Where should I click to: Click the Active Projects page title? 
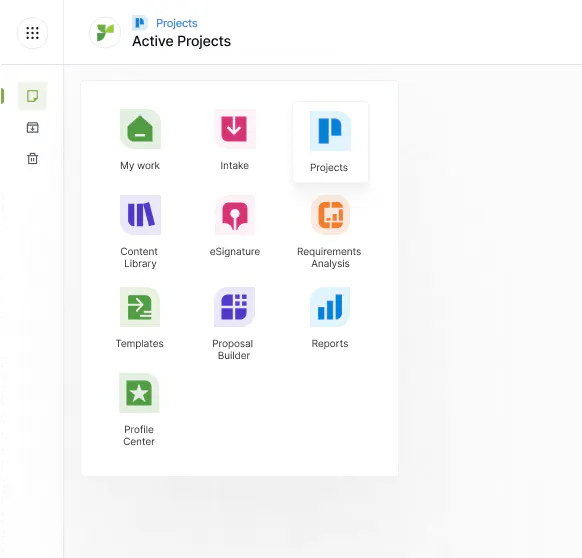pyautogui.click(x=182, y=41)
